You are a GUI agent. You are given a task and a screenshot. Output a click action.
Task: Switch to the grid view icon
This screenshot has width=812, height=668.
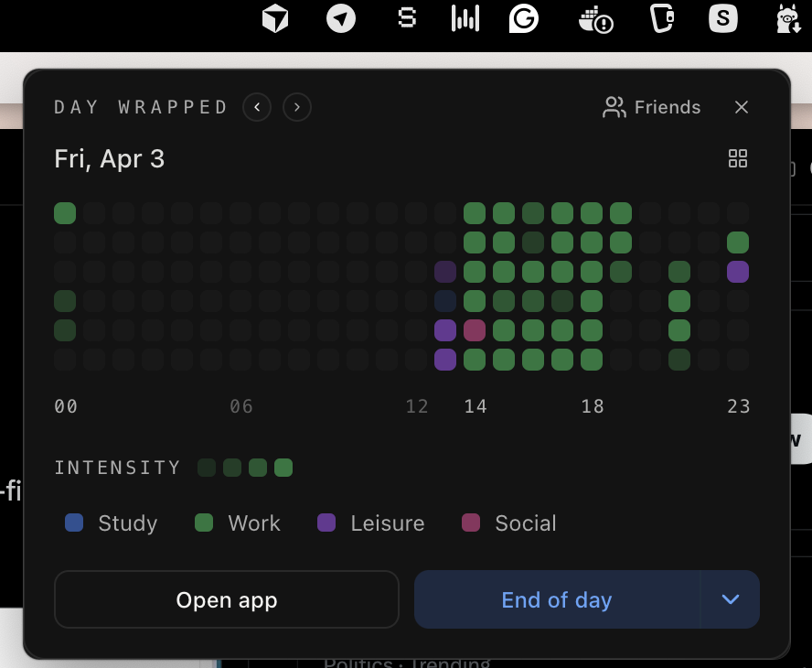coord(737,158)
